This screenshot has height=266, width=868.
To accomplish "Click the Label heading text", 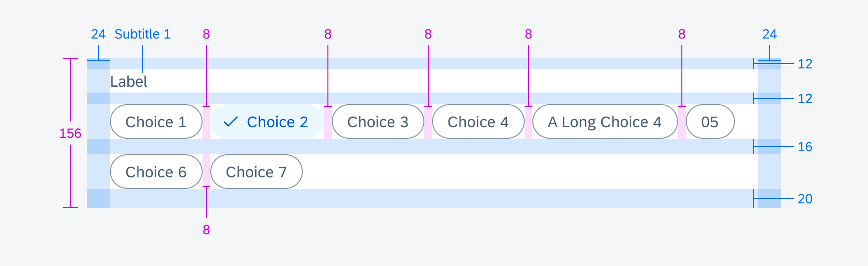I will pyautogui.click(x=129, y=81).
